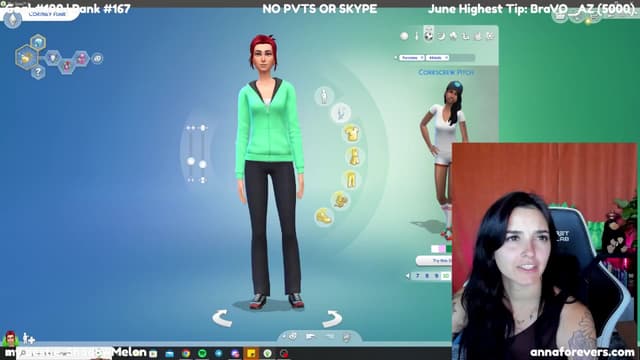Viewport: 640px width, 360px height.
Task: Open the aspiration hexagon
Action: [27, 58]
